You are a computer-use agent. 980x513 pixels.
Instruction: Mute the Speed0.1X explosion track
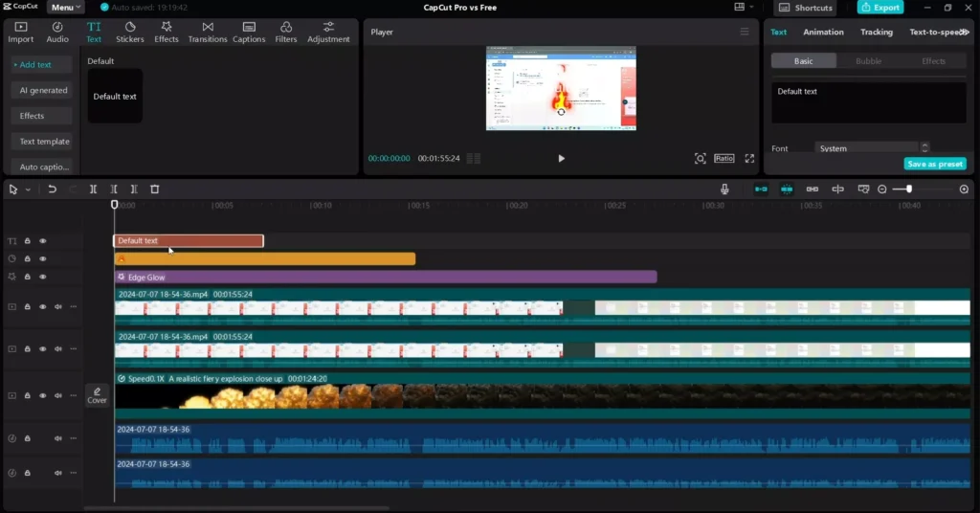pyautogui.click(x=58, y=395)
